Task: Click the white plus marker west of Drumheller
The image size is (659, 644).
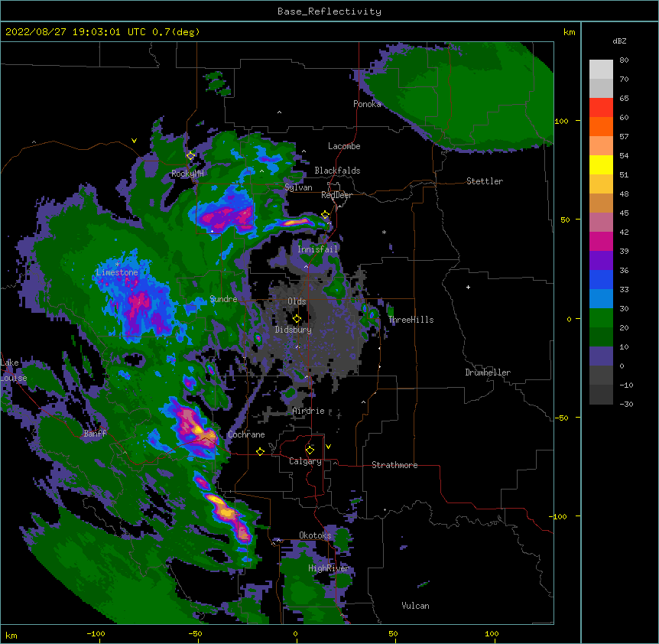Action: pyautogui.click(x=468, y=287)
